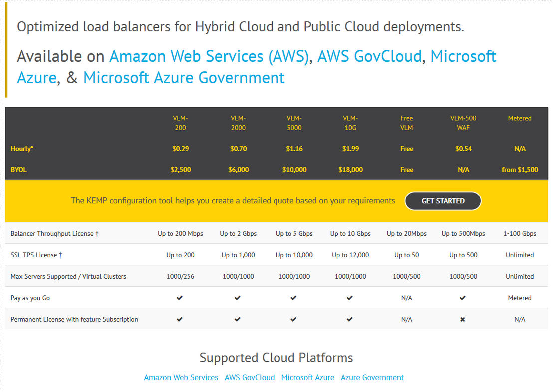Click the Pay as you Go checkmark under VLM-2000

(238, 298)
